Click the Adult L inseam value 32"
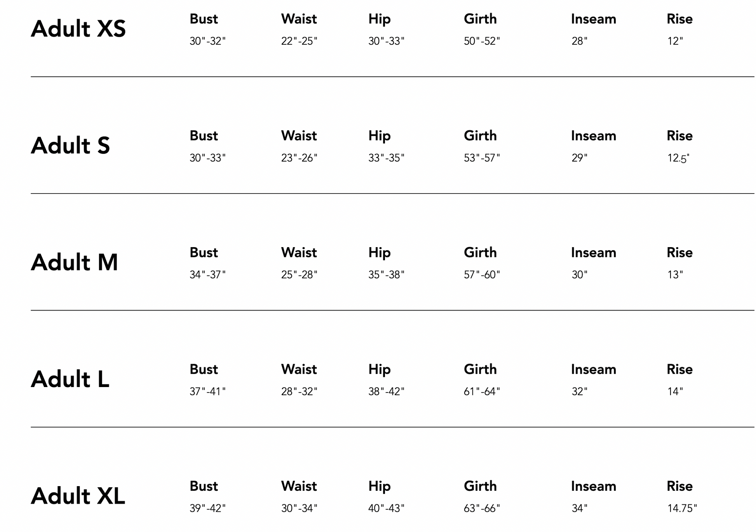 click(579, 392)
